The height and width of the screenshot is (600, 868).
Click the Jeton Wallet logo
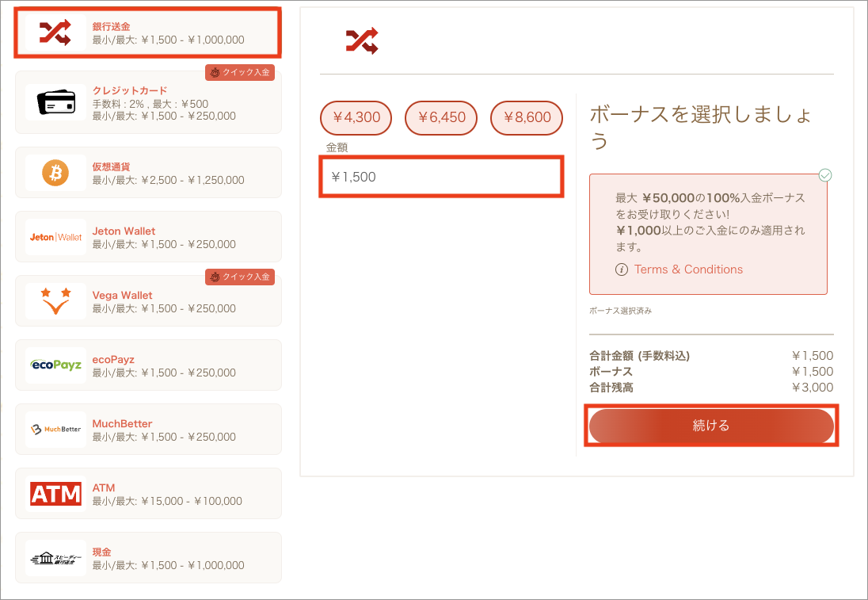coord(56,237)
